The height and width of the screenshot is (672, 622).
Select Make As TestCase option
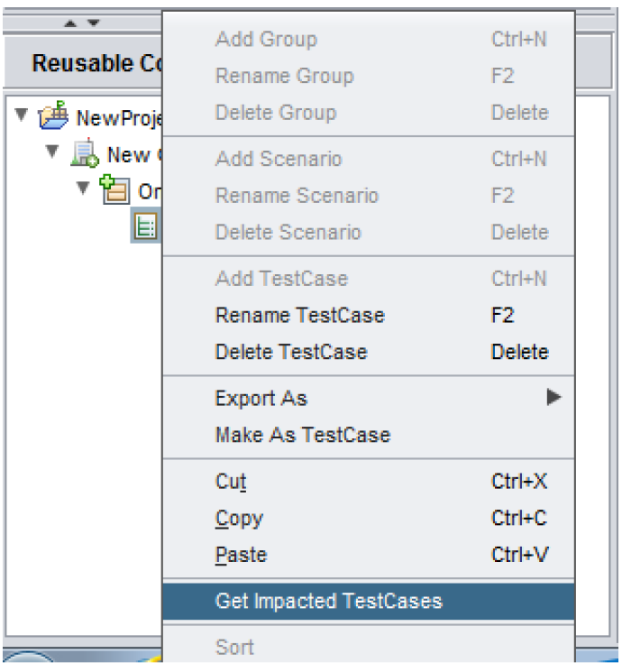(302, 435)
